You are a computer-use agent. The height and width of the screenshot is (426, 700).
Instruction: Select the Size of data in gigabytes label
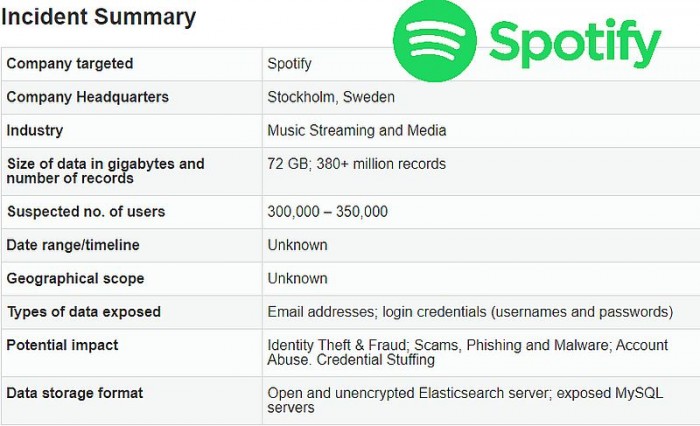click(105, 171)
